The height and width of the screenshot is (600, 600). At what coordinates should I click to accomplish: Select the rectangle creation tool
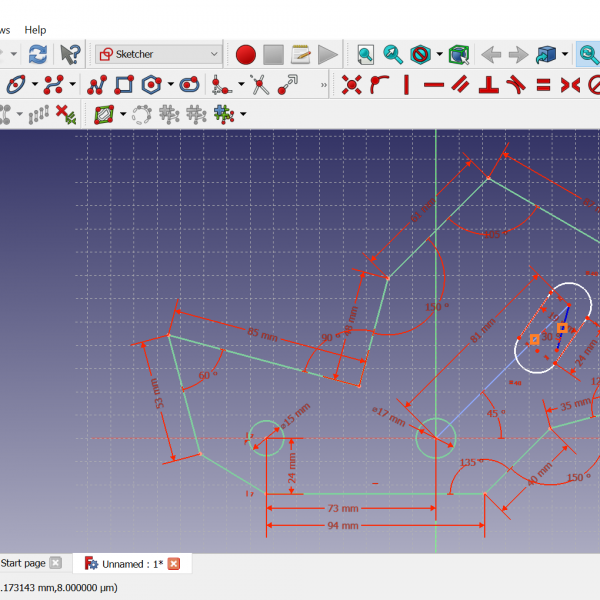pyautogui.click(x=124, y=85)
